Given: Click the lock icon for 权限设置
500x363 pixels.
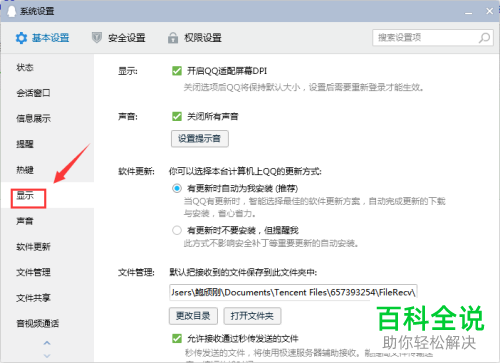Looking at the screenshot, I should [x=173, y=38].
